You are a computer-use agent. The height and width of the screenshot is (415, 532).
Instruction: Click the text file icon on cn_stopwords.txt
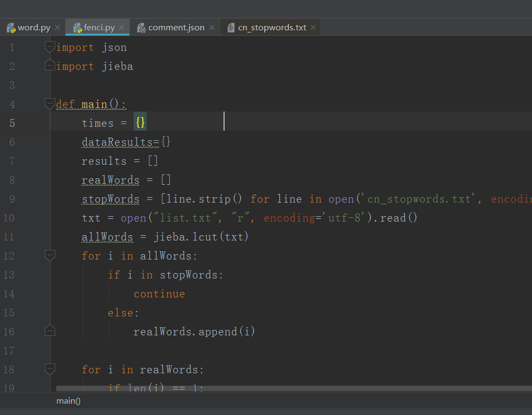coord(231,28)
